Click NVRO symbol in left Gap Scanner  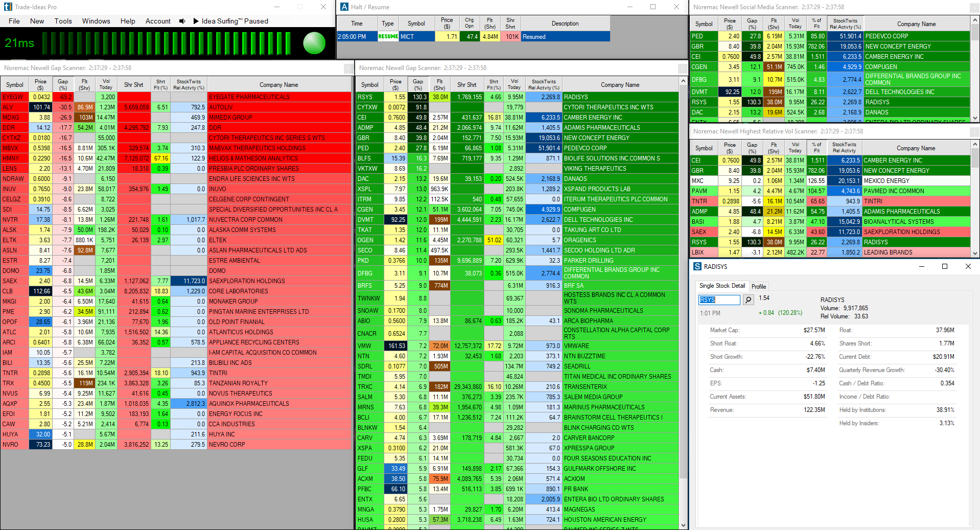[10, 444]
